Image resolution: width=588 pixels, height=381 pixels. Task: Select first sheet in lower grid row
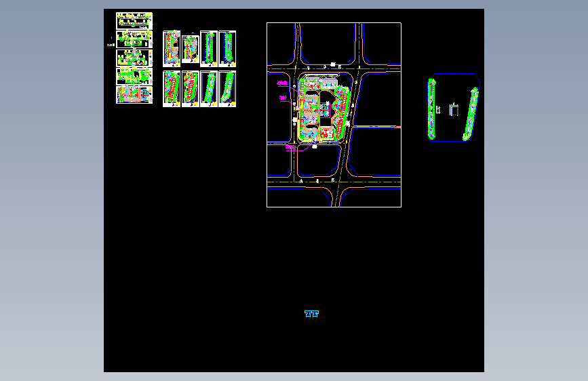pyautogui.click(x=172, y=89)
